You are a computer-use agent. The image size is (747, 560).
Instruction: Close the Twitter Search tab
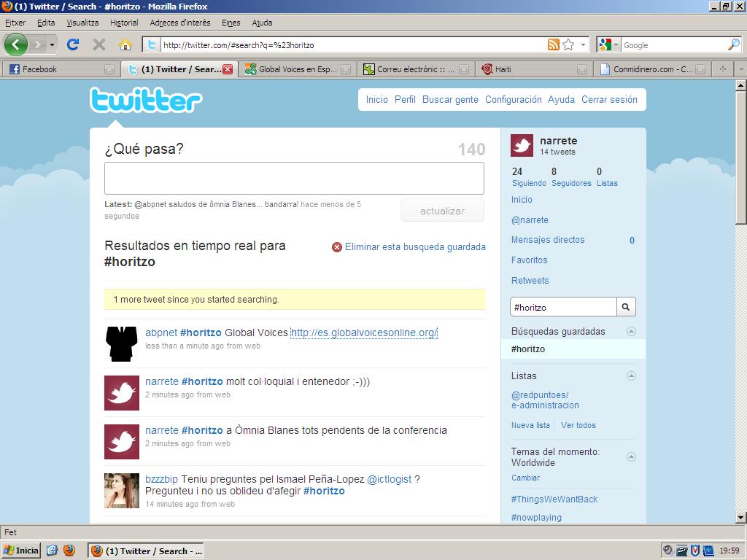(x=228, y=69)
